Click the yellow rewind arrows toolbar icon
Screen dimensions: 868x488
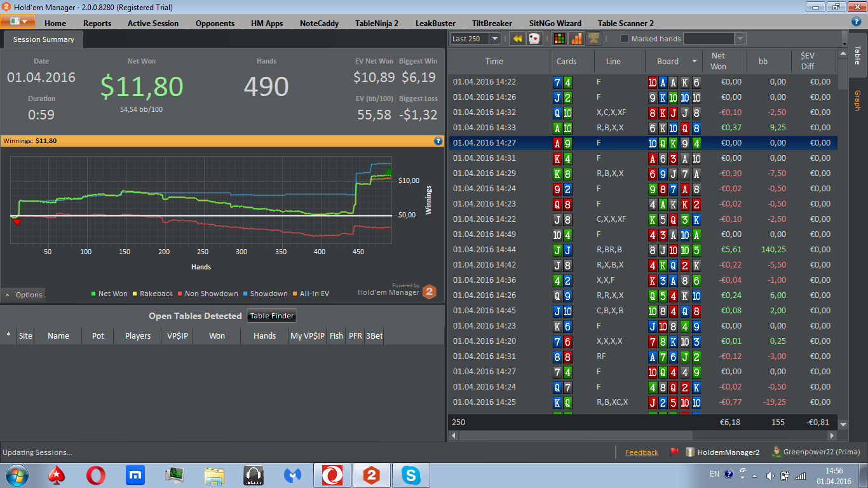pos(517,39)
